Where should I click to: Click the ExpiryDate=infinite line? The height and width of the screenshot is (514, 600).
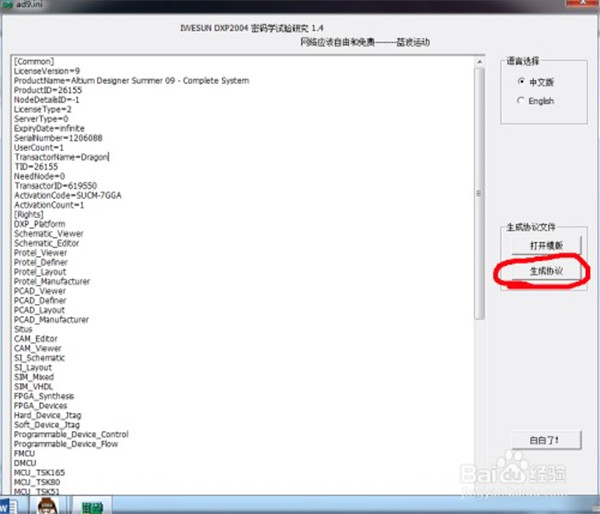49,129
